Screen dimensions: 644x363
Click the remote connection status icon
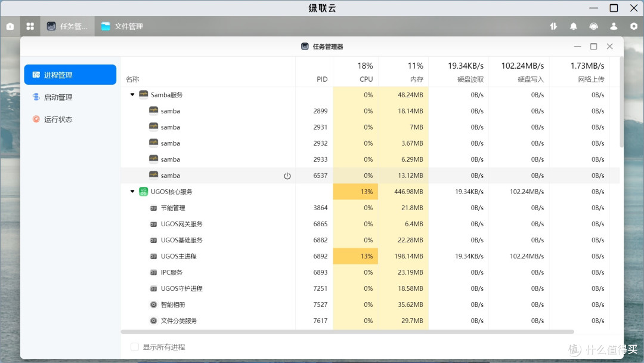tap(593, 26)
